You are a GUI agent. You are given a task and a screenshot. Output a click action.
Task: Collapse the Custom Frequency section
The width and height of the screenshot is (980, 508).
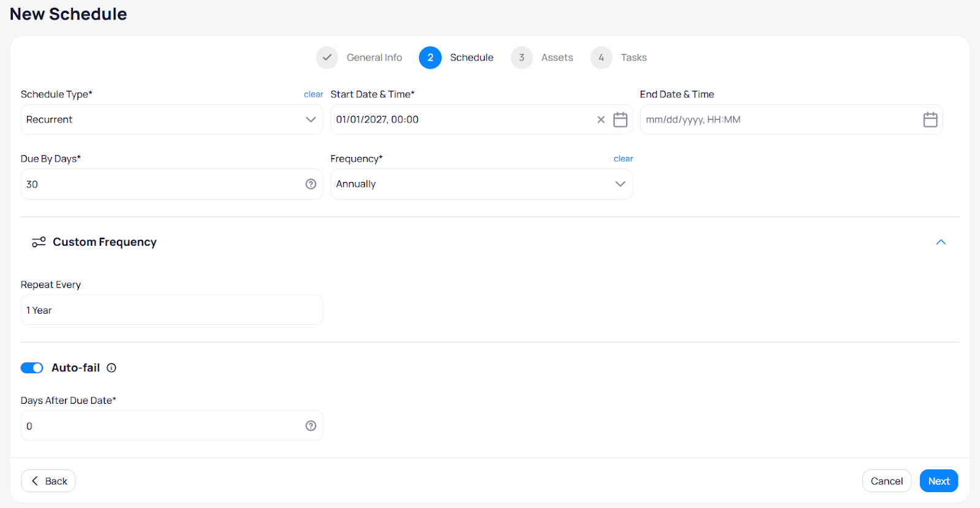click(x=941, y=242)
